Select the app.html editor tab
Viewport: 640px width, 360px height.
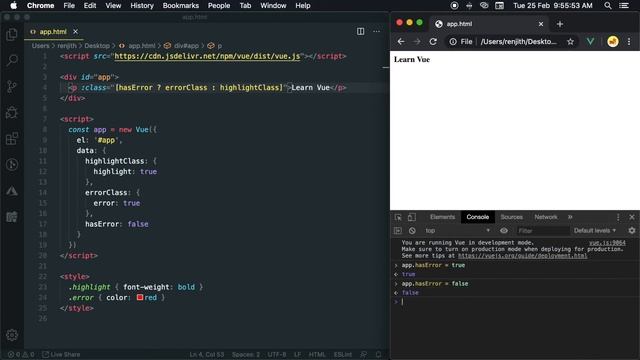[53, 31]
